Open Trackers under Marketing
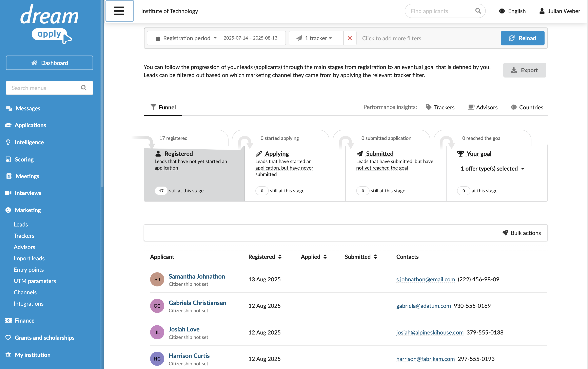Image resolution: width=588 pixels, height=369 pixels. (x=24, y=236)
